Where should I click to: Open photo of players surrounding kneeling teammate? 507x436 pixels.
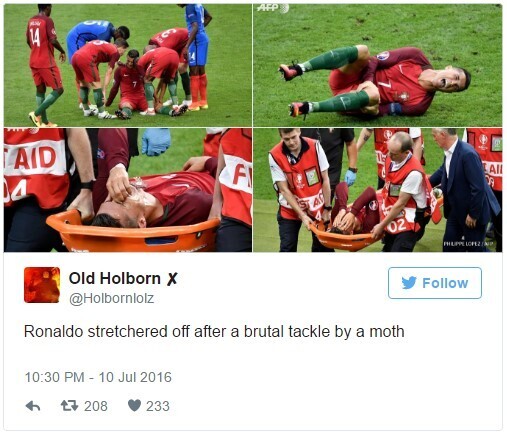pos(128,65)
